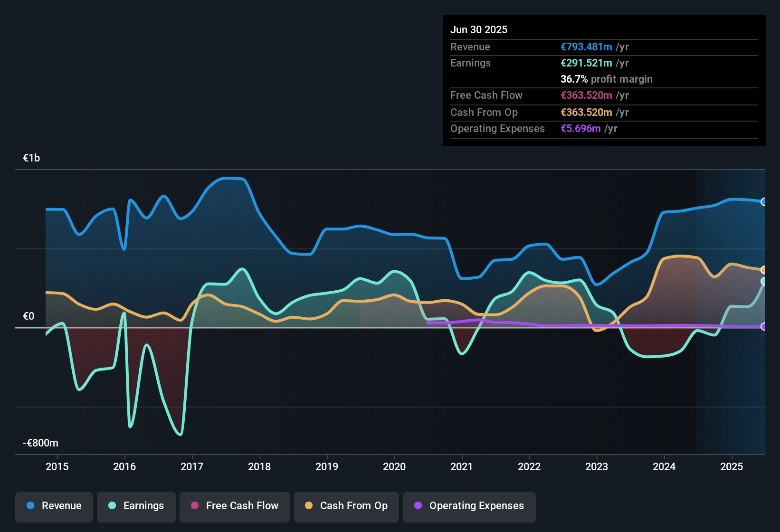Click the Revenue endpoint marker on the chart

(764, 202)
